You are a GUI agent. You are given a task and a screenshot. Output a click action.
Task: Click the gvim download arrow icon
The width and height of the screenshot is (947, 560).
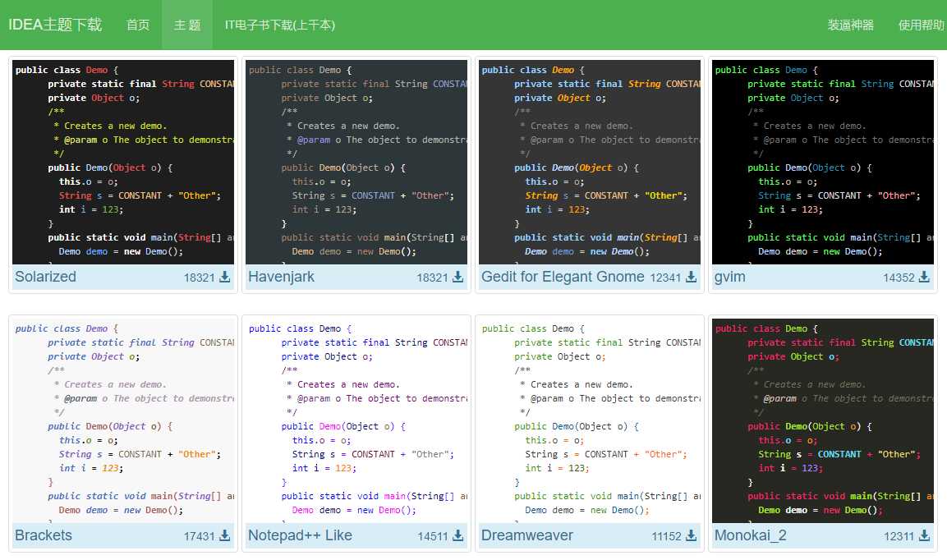924,277
